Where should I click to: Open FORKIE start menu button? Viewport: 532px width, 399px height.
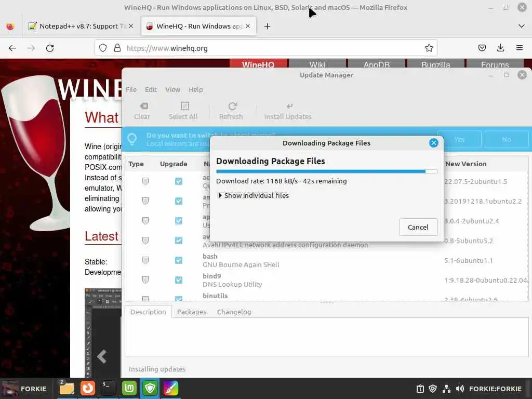tap(24, 389)
